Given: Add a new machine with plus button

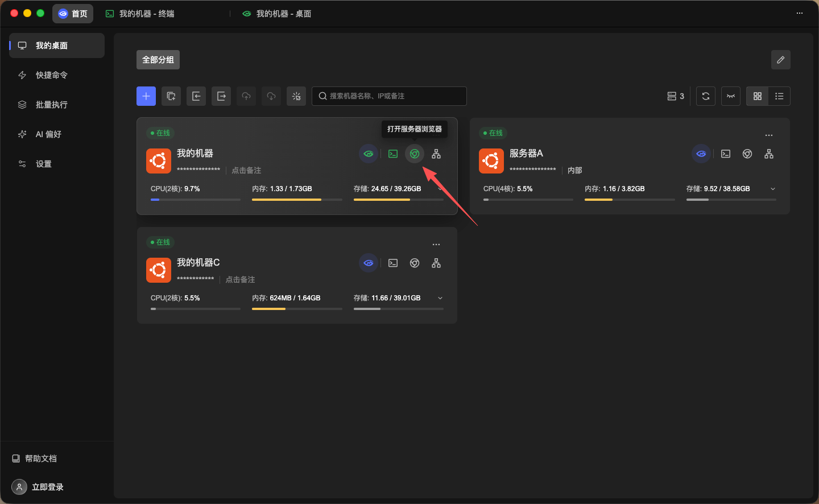Looking at the screenshot, I should (x=146, y=96).
